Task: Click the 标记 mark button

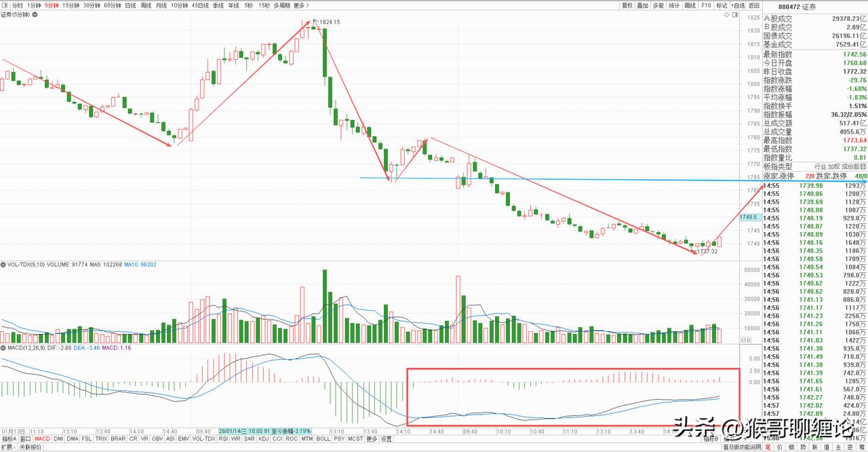Action: (722, 5)
